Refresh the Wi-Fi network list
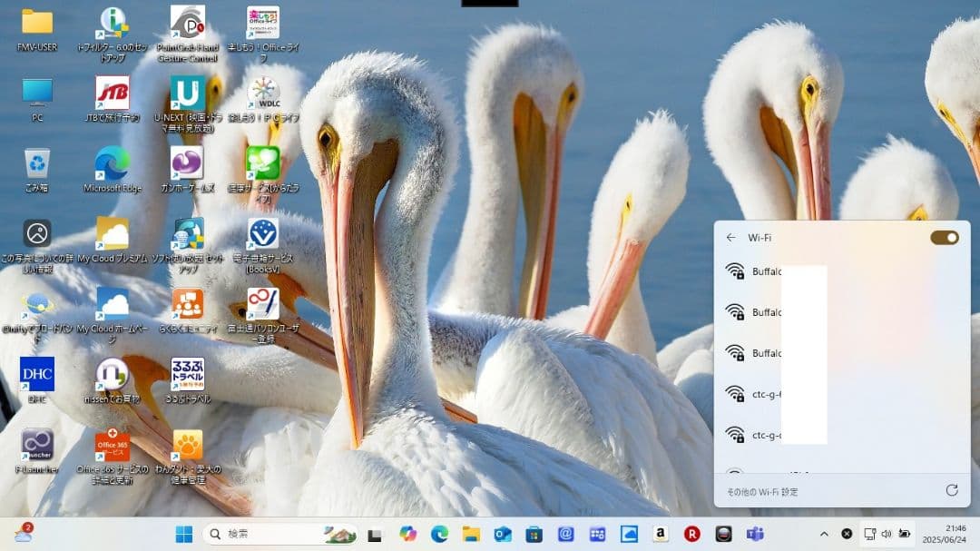 tap(951, 491)
